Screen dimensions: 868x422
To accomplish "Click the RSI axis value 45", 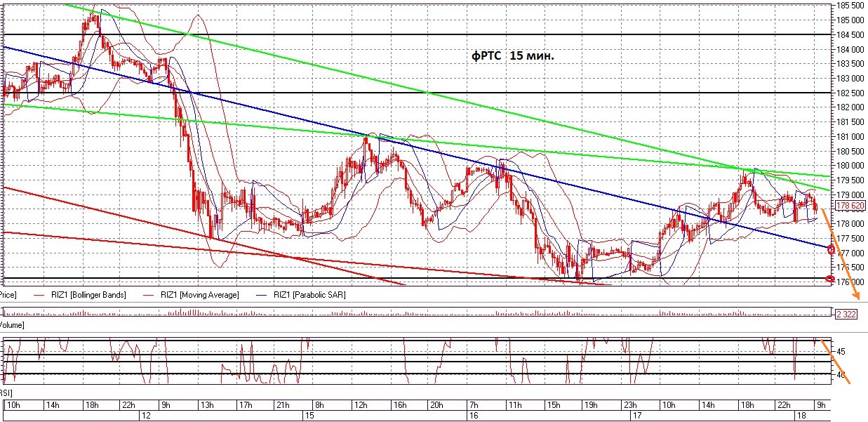I will tap(842, 352).
